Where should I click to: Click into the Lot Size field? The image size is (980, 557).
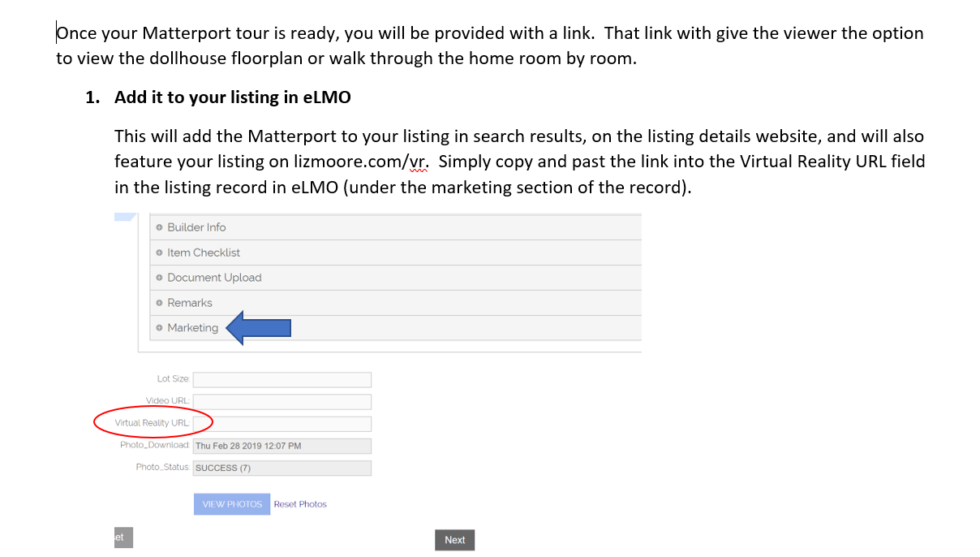coord(282,380)
